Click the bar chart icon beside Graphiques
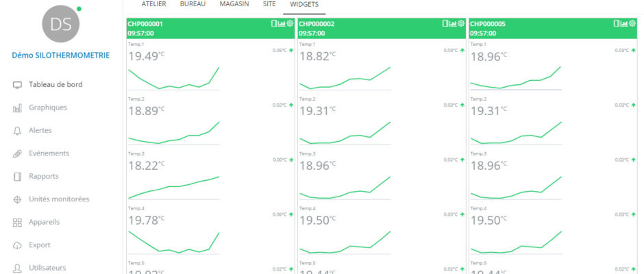 point(17,108)
